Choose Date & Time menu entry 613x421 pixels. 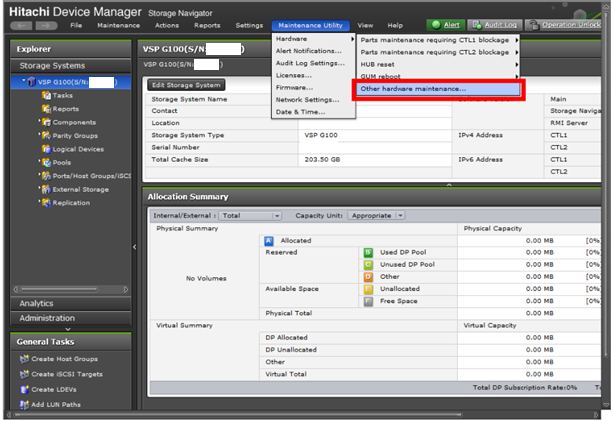click(x=314, y=112)
